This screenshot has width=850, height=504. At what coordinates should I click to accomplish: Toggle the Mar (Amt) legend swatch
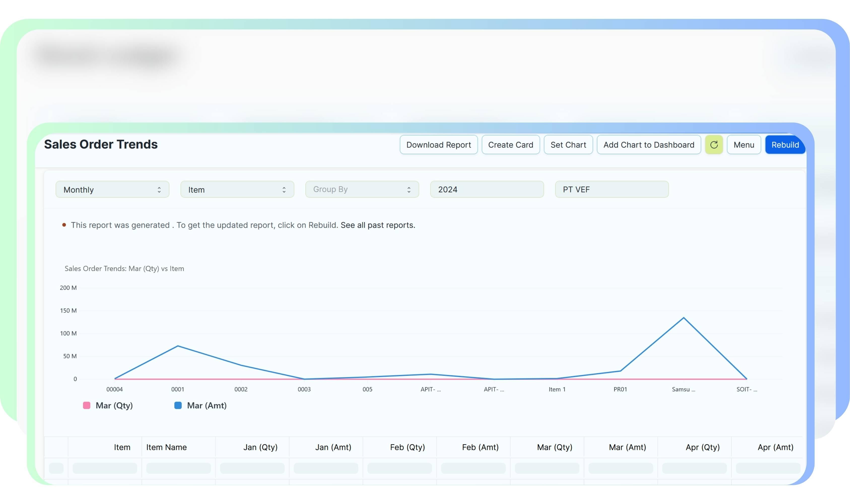point(178,405)
